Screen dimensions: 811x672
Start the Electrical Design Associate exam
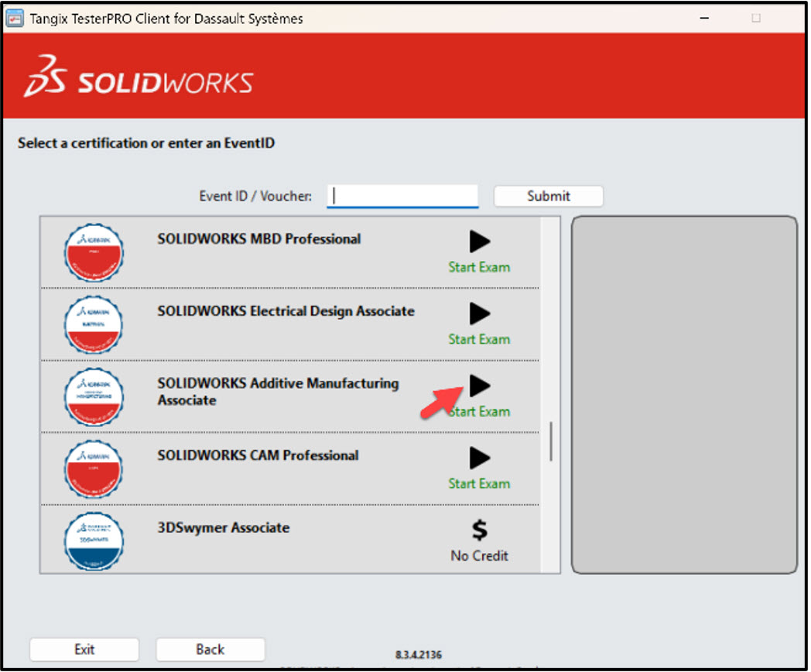[x=478, y=314]
